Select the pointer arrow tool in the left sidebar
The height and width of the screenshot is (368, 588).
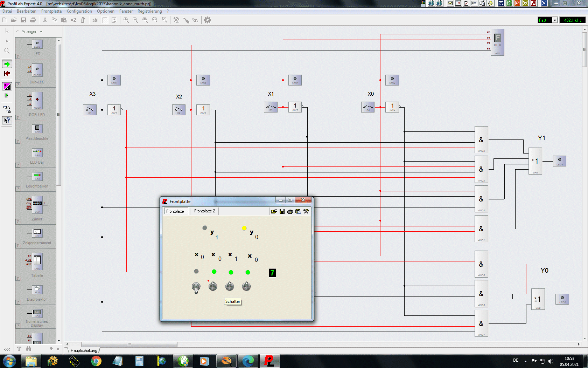[x=7, y=31]
